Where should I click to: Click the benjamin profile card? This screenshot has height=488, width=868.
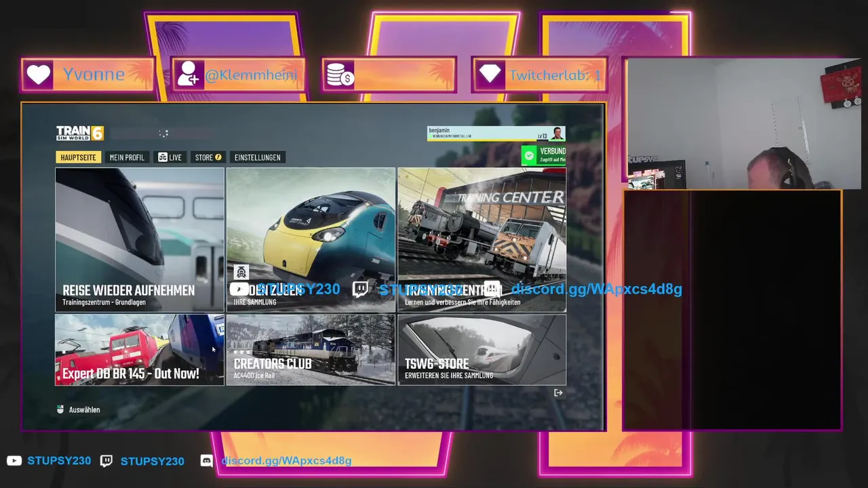pos(496,134)
